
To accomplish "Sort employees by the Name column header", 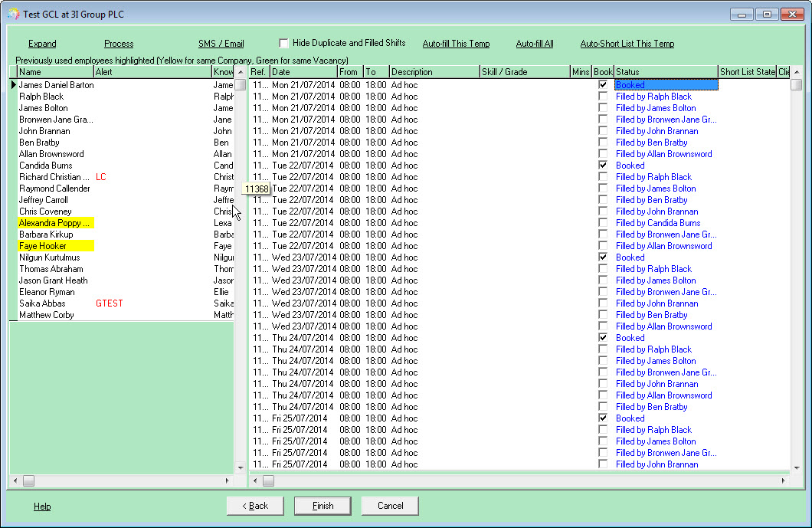I will coord(55,72).
